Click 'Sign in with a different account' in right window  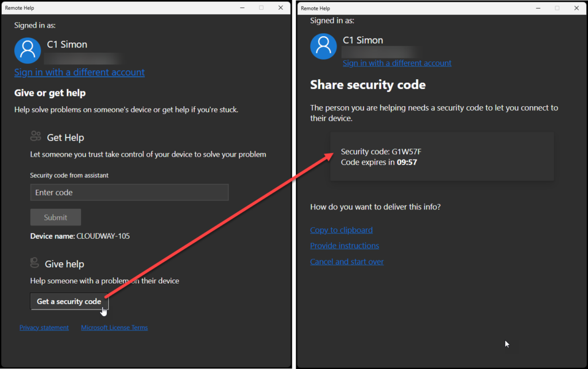(397, 63)
